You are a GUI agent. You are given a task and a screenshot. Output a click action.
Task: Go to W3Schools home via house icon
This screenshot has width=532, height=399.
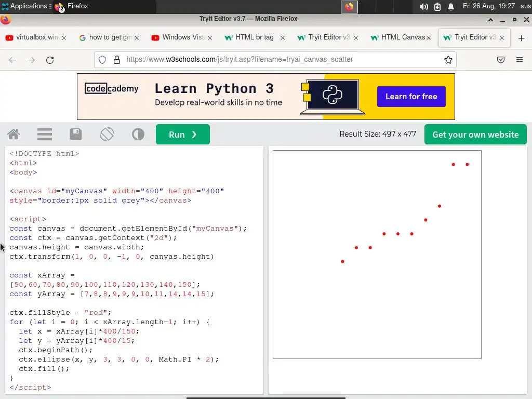[x=14, y=135]
